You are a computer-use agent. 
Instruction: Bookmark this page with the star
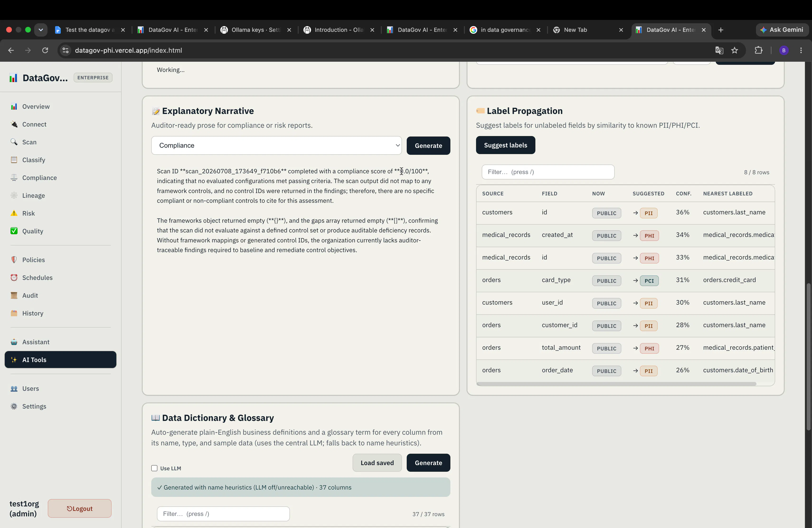pyautogui.click(x=735, y=50)
